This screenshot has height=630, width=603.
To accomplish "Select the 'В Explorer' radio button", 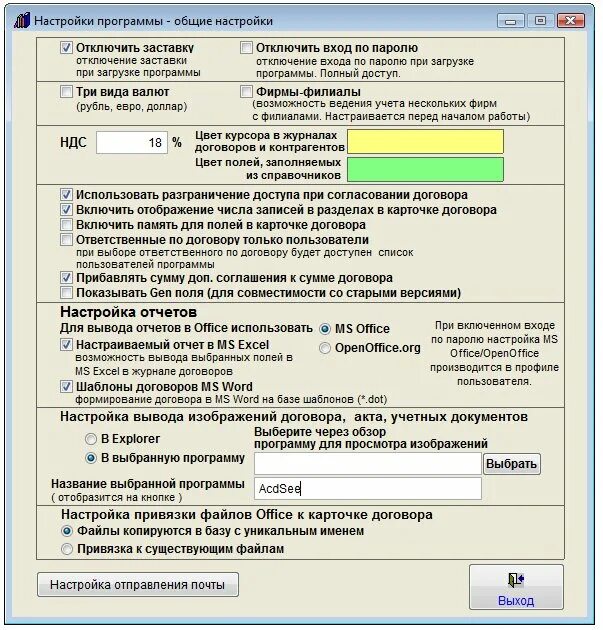I will click(91, 439).
